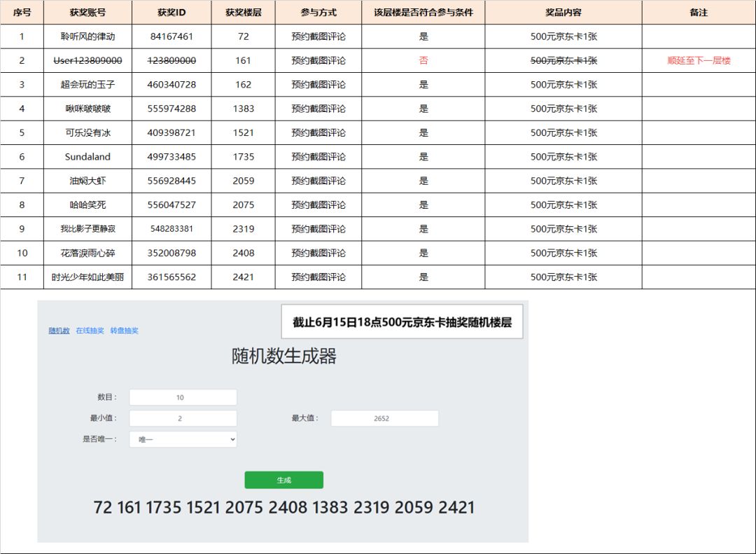
Task: Open the 转盘抽奖 link
Action: coord(125,331)
